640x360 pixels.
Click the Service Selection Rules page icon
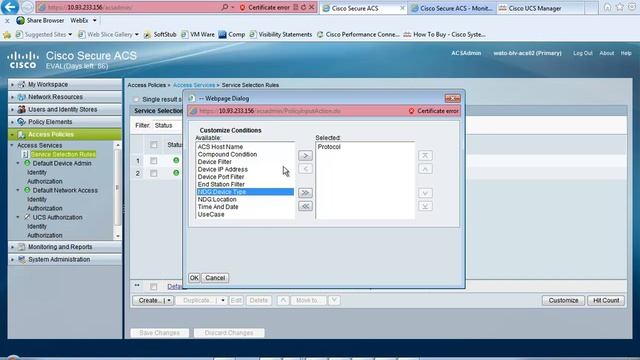pyautogui.click(x=25, y=154)
